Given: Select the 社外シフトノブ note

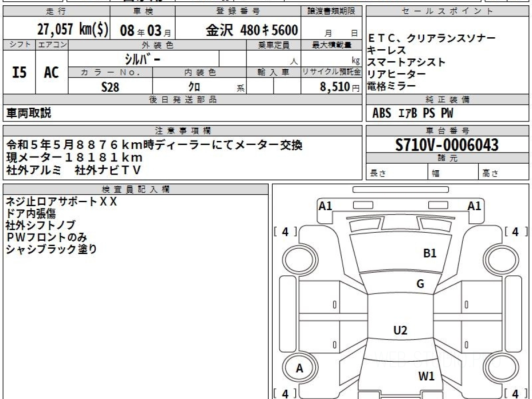Looking at the screenshot, I should tap(40, 226).
